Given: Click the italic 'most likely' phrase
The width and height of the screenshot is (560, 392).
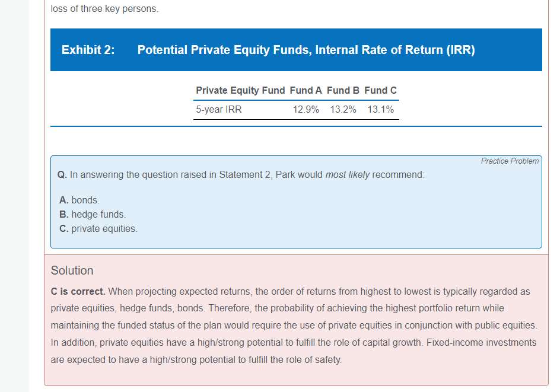Looking at the screenshot, I should (x=347, y=175).
